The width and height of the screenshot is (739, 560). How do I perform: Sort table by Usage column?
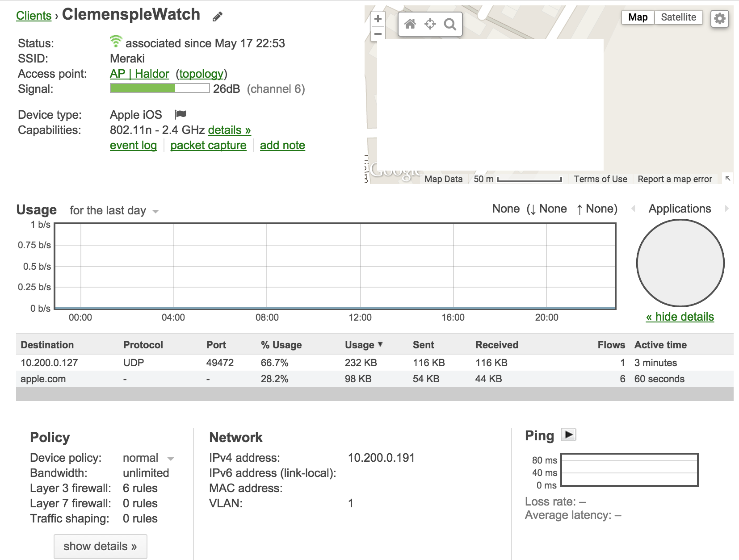(364, 345)
